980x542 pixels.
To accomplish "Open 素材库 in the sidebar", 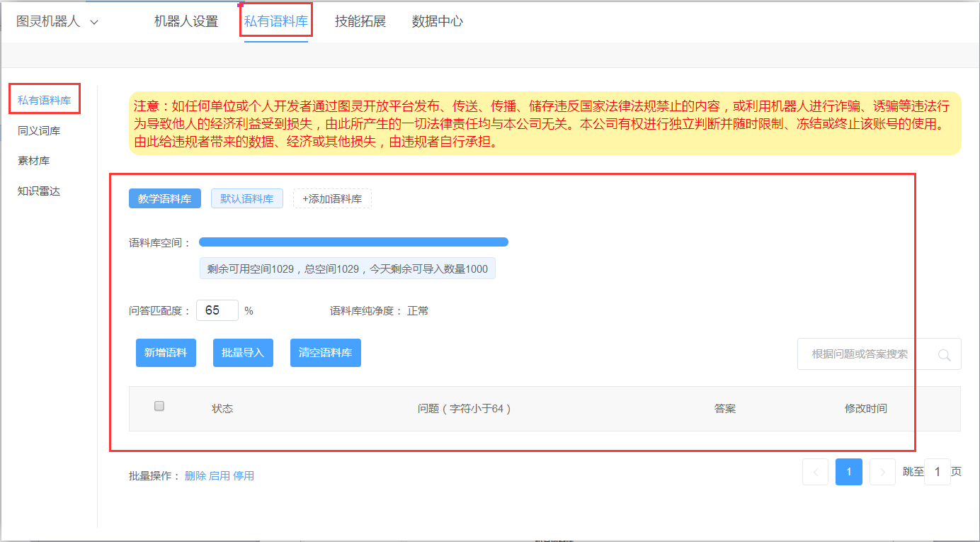I will pyautogui.click(x=34, y=161).
